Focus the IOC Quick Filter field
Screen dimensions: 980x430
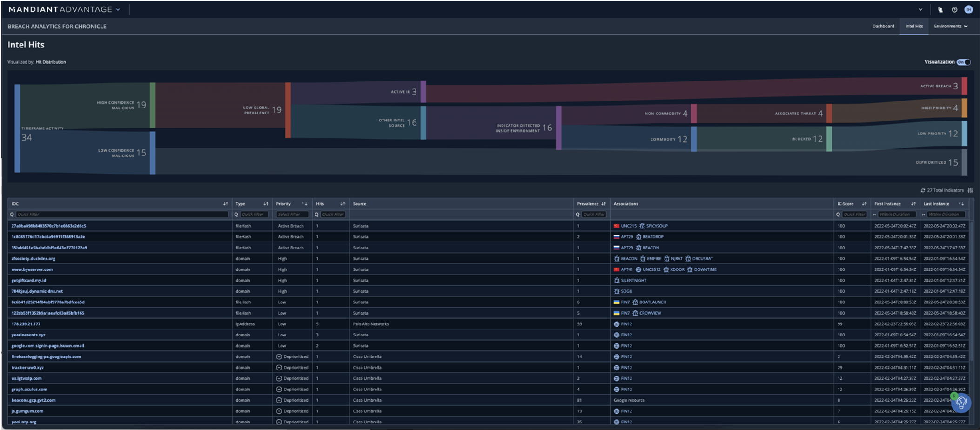(x=122, y=215)
